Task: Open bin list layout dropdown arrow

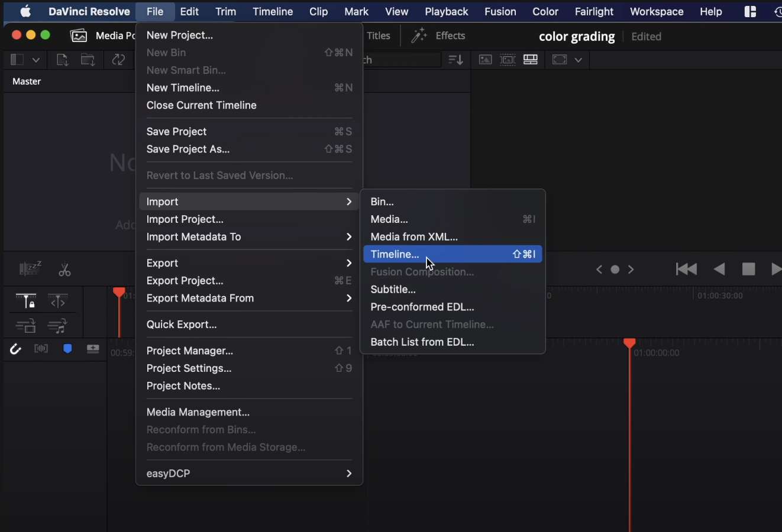Action: click(x=36, y=60)
